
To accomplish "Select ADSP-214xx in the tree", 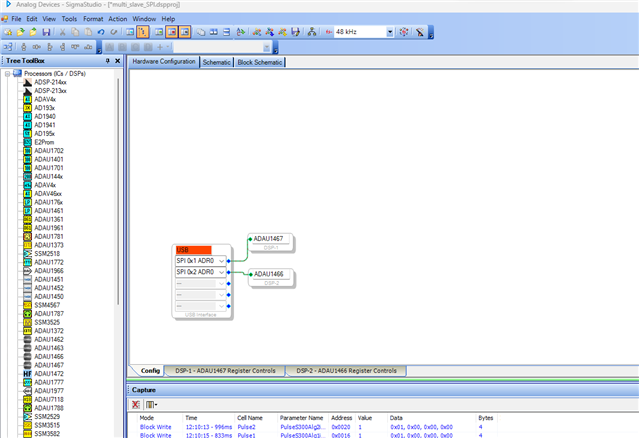I will 50,82.
